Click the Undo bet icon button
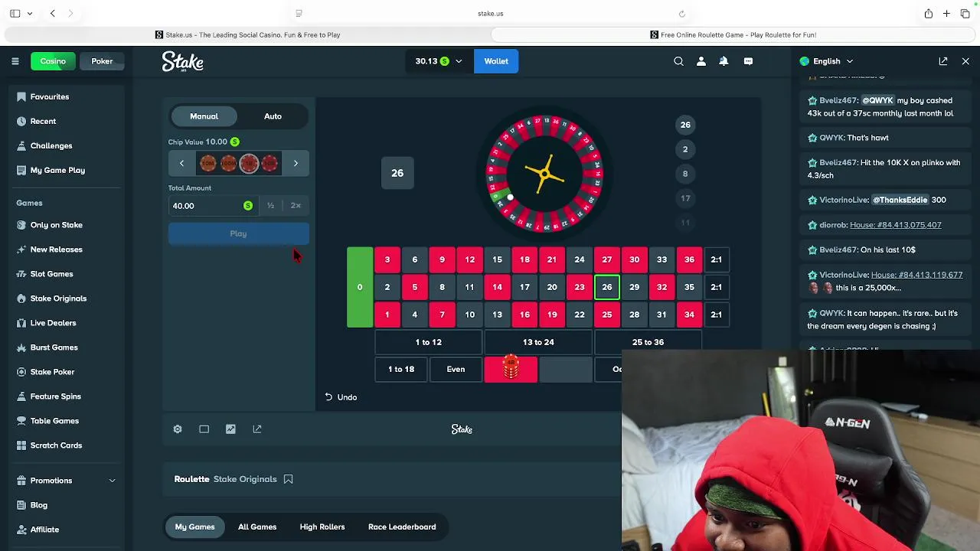The height and width of the screenshot is (551, 980). (x=341, y=397)
